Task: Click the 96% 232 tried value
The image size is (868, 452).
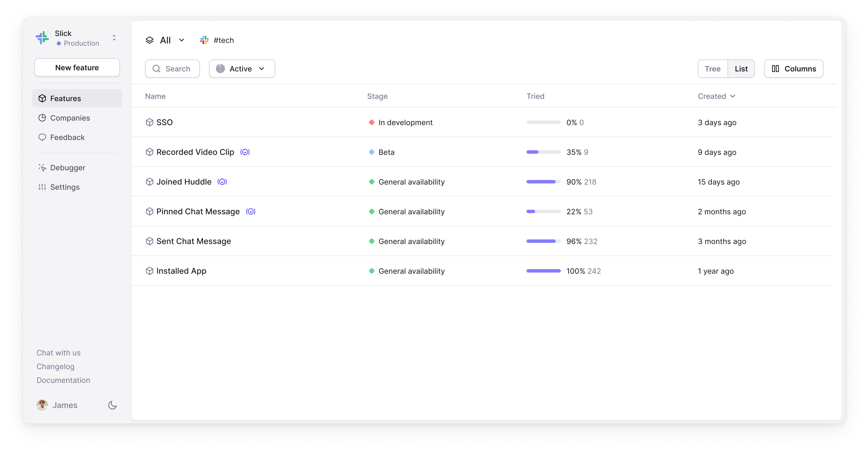Action: coord(582,241)
